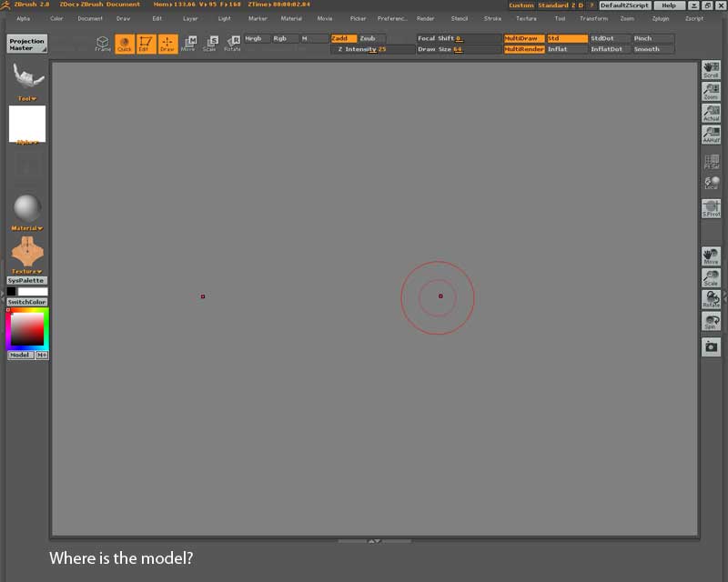Click the SwitchColor button

click(27, 302)
